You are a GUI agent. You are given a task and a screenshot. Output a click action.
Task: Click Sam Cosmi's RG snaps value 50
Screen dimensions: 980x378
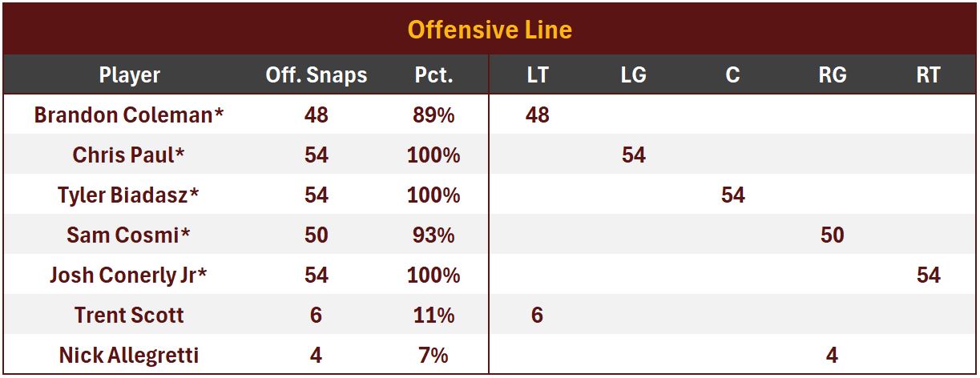pos(833,235)
